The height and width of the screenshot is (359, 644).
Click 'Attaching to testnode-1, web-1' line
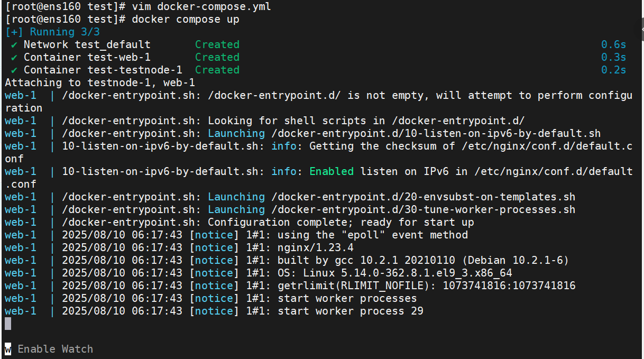click(x=100, y=82)
